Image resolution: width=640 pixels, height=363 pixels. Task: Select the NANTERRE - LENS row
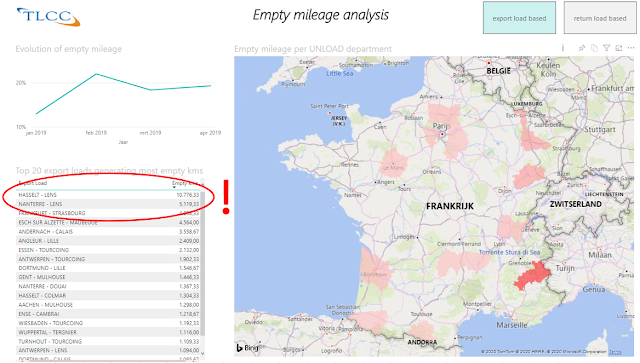click(x=108, y=204)
